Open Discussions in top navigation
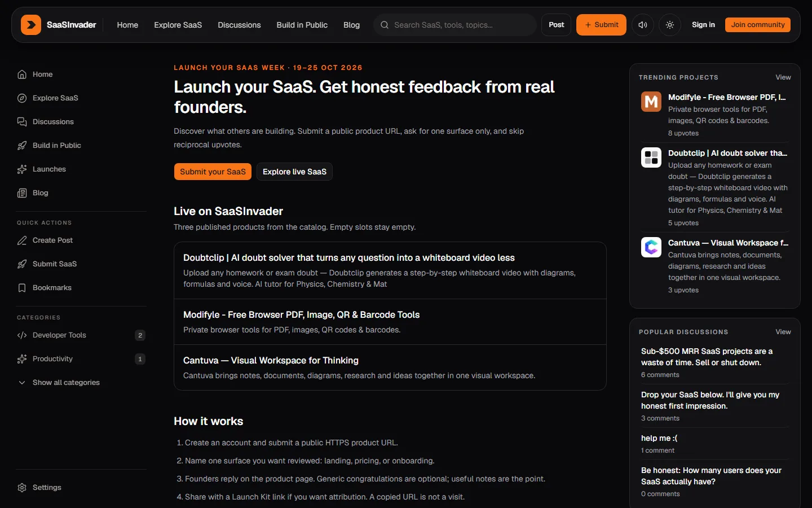The height and width of the screenshot is (508, 812). tap(239, 25)
